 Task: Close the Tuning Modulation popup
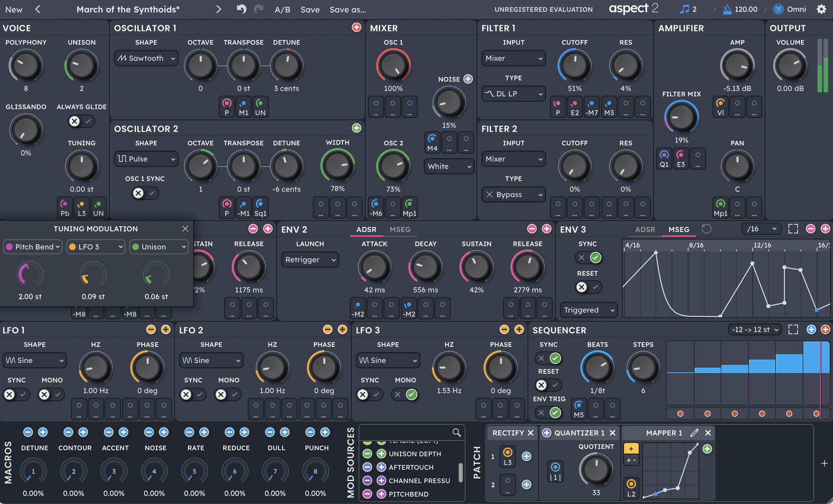(x=185, y=229)
